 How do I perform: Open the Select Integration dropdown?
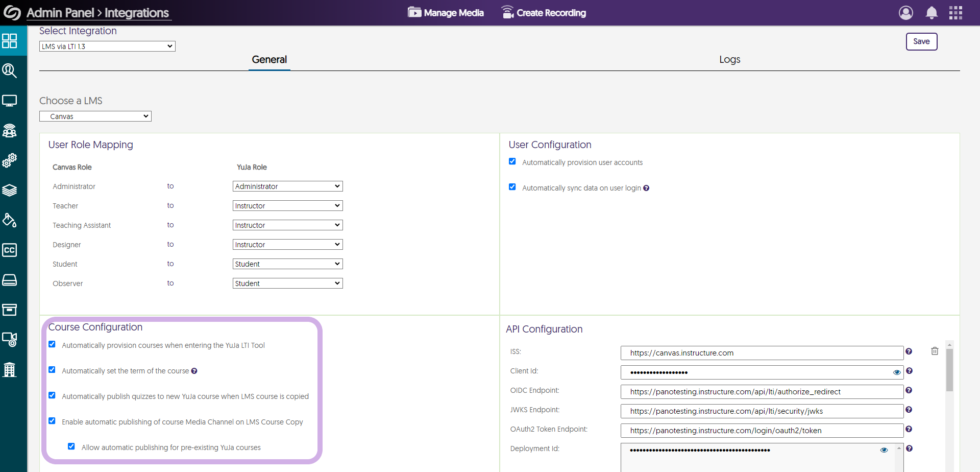[x=107, y=46]
